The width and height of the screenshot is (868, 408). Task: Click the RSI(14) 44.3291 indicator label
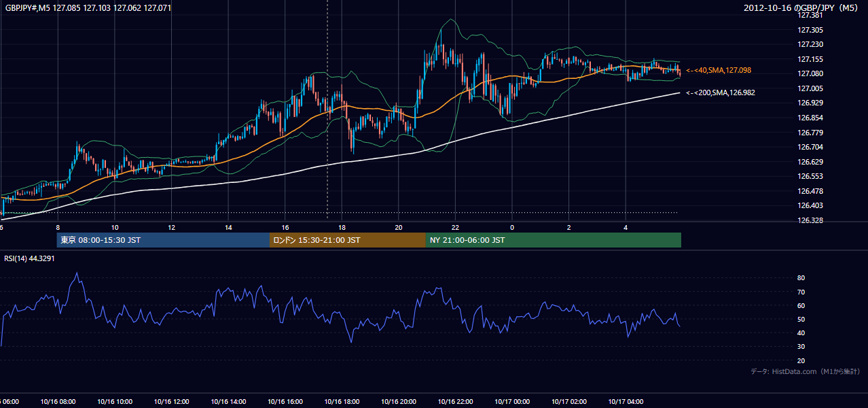pyautogui.click(x=29, y=258)
